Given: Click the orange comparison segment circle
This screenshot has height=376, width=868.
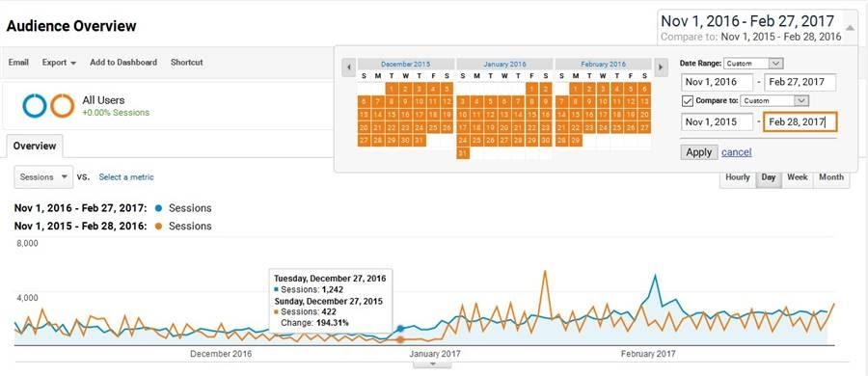Looking at the screenshot, I should coord(62,105).
